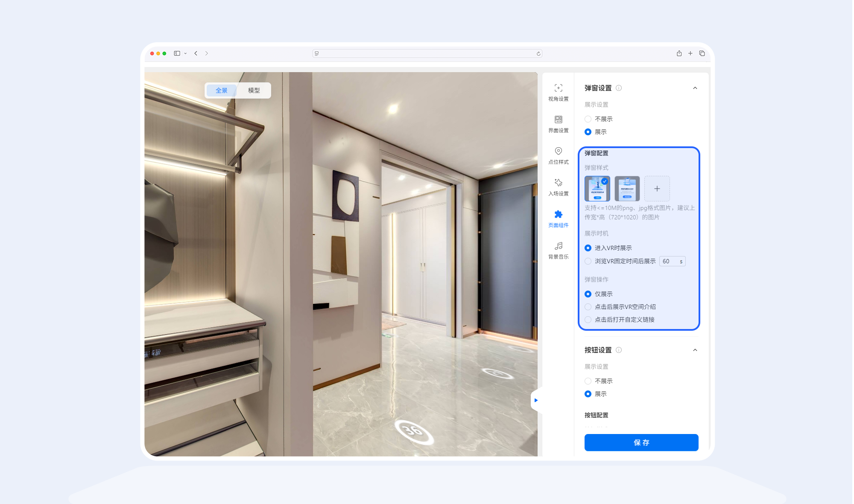Viewport: 854px width, 504px height.
Task: Click the blue panel collapse arrow handle
Action: click(535, 400)
